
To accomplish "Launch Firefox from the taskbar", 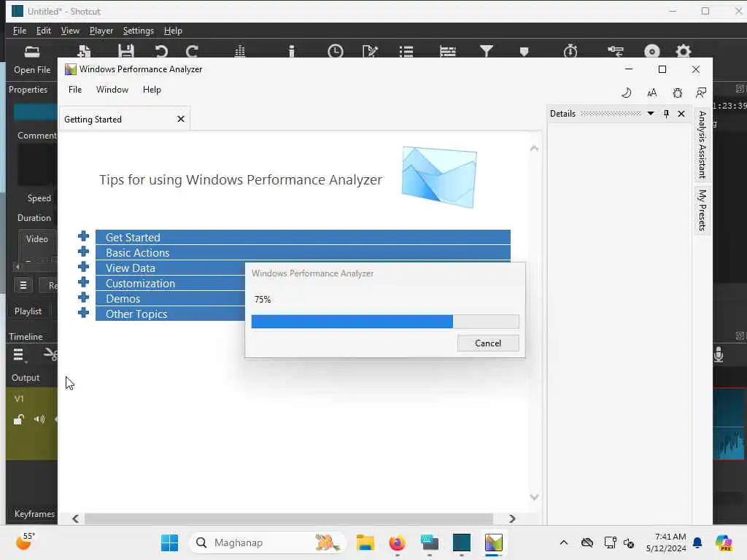I will [x=398, y=542].
